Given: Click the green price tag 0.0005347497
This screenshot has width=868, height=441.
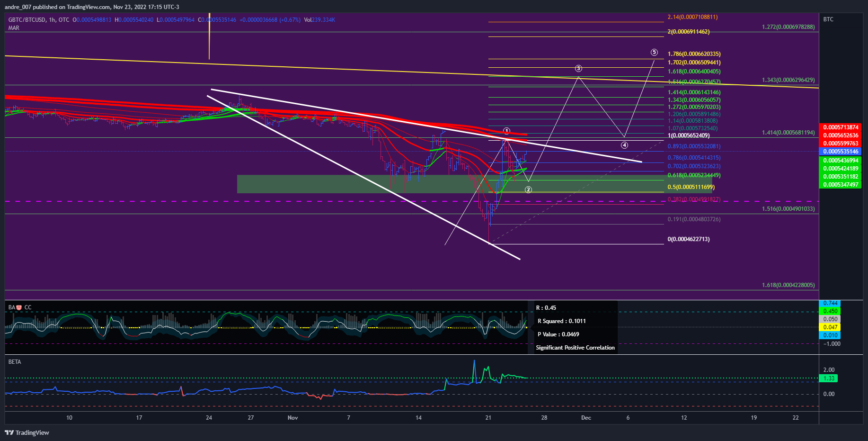Looking at the screenshot, I should coord(840,185).
